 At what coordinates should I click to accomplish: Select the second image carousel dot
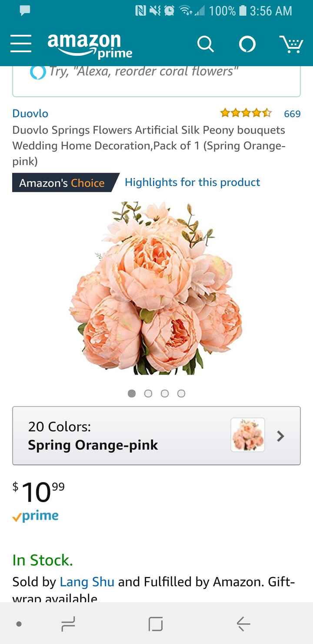coord(148,393)
